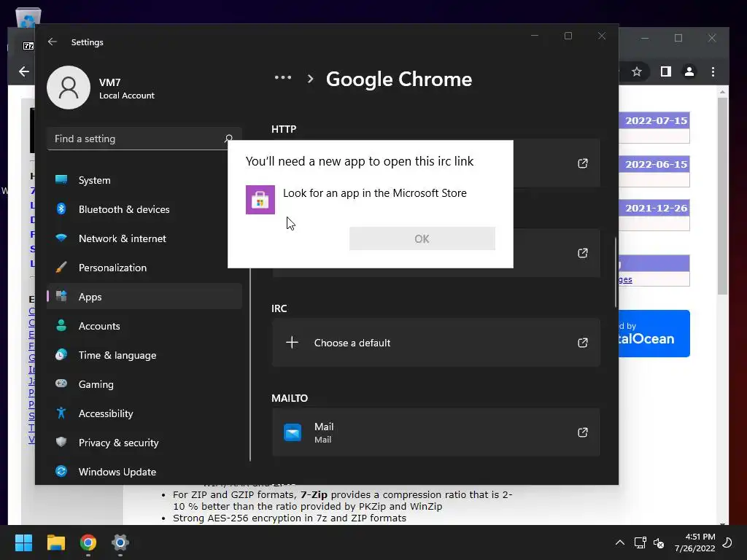Screen dimensions: 747x560
Task: Click external link icon in row above IRC
Action: (583, 253)
